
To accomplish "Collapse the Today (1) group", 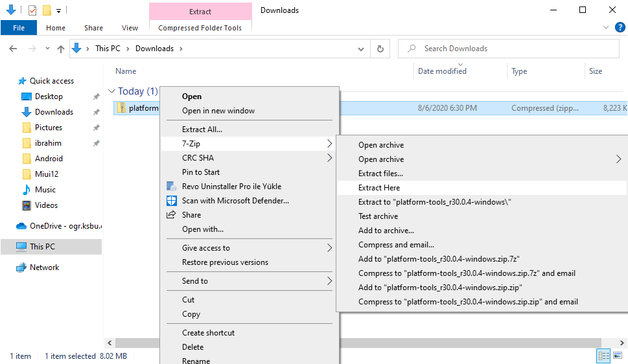I will [x=111, y=91].
